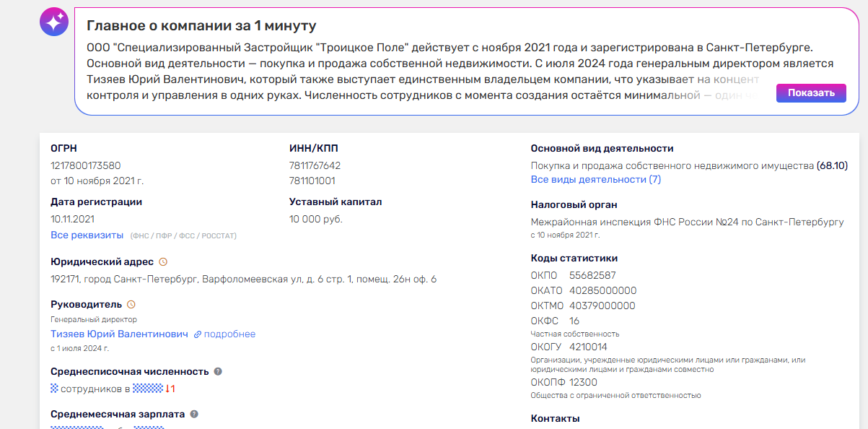Select the KPP value 781101001
Screen dimensions: 868x429
(x=312, y=181)
